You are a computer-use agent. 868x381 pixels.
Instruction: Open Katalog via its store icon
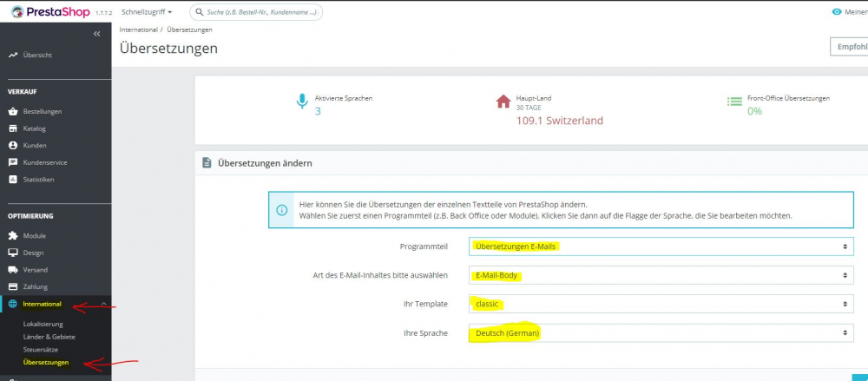pos(13,128)
